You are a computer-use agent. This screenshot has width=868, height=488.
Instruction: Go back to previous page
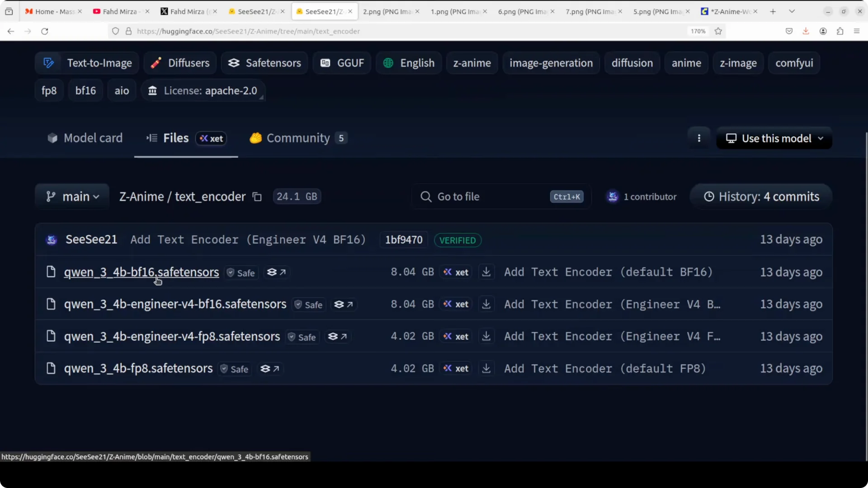point(11,31)
